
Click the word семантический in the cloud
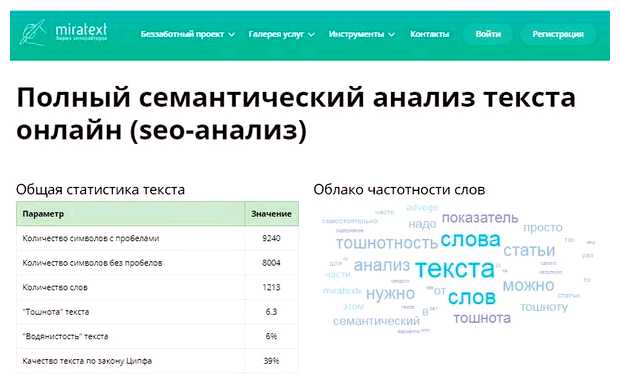[x=376, y=321]
